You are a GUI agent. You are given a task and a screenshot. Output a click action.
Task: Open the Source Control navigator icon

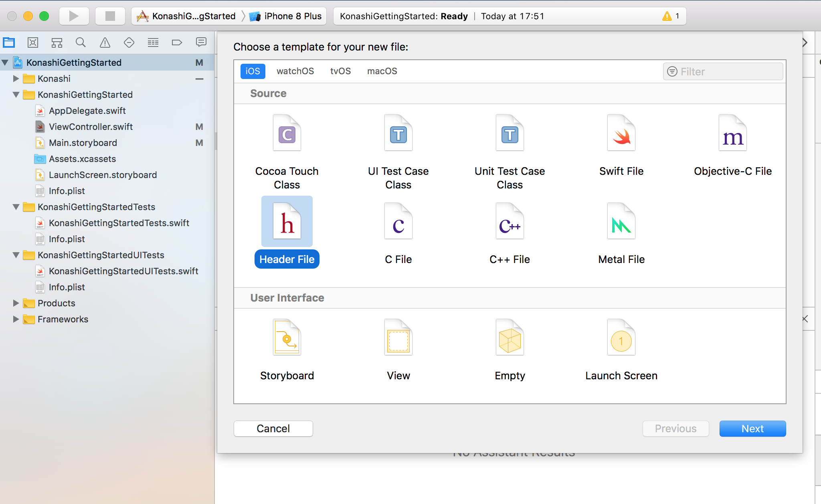(33, 43)
